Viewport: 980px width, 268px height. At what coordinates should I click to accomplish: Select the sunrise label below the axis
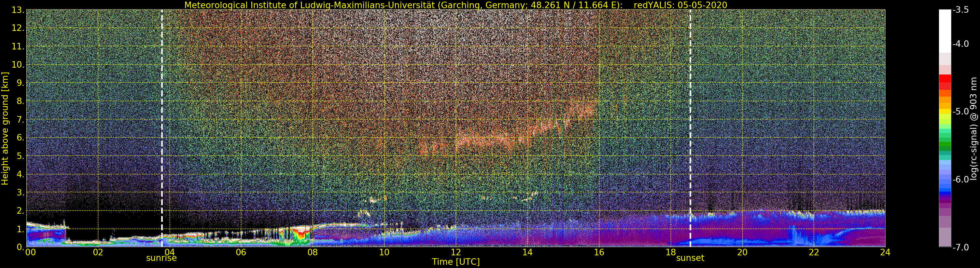pos(162,258)
